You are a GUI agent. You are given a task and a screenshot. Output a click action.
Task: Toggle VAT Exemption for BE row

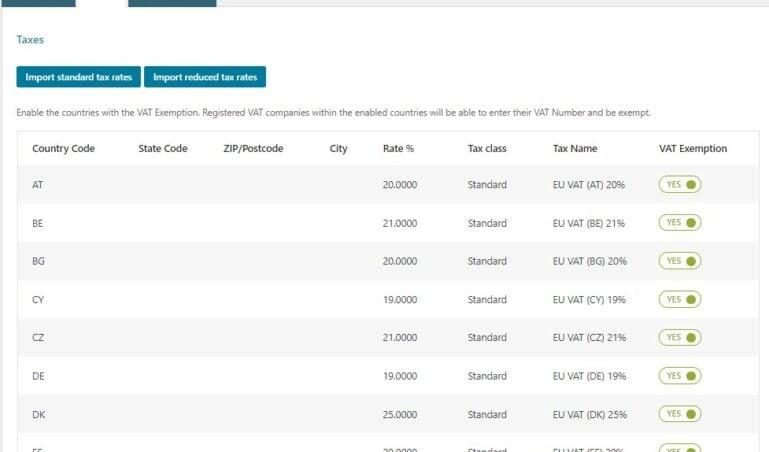click(x=680, y=223)
